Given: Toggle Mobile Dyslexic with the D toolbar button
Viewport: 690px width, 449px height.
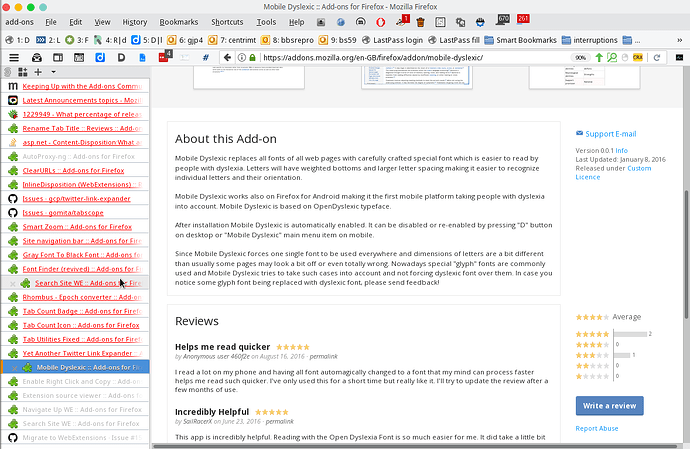Looking at the screenshot, I should [x=121, y=58].
